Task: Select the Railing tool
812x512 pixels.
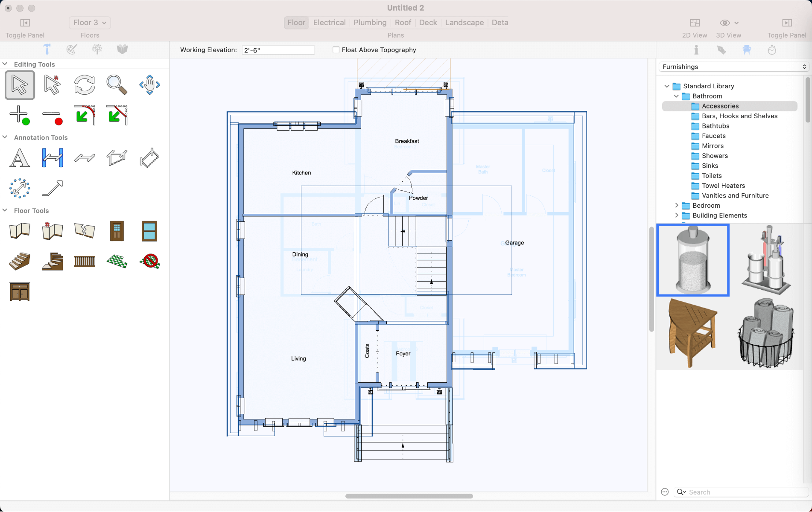Action: [85, 261]
